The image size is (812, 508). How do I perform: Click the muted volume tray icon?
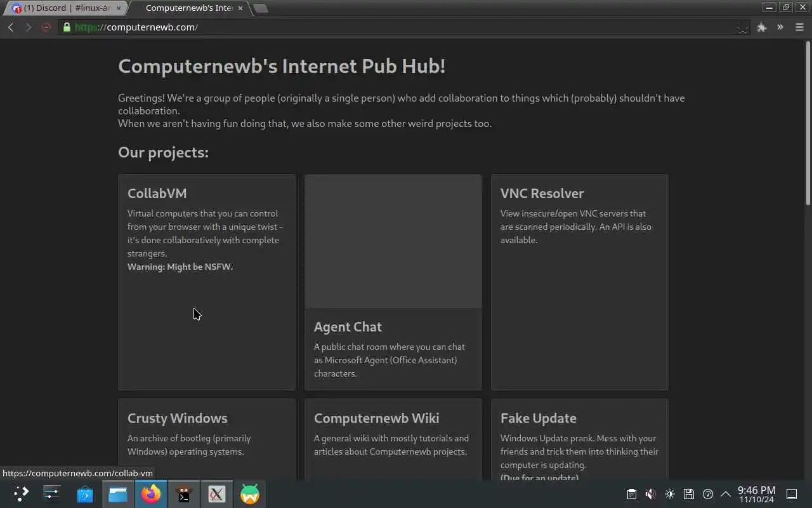[651, 494]
